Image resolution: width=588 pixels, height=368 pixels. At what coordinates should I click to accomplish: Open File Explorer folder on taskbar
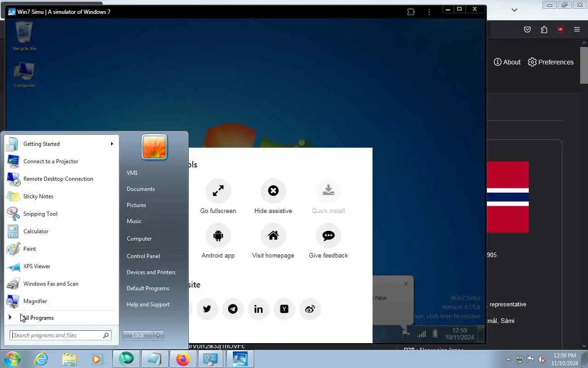[69, 359]
